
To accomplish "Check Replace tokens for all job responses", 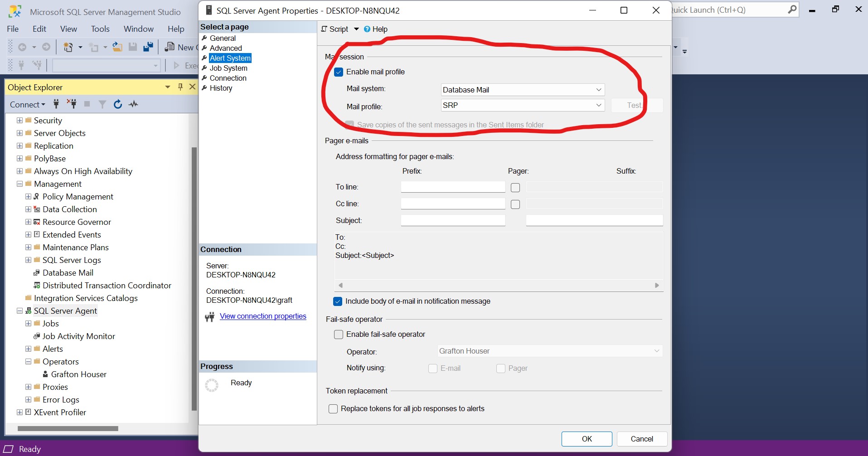I will pyautogui.click(x=333, y=409).
